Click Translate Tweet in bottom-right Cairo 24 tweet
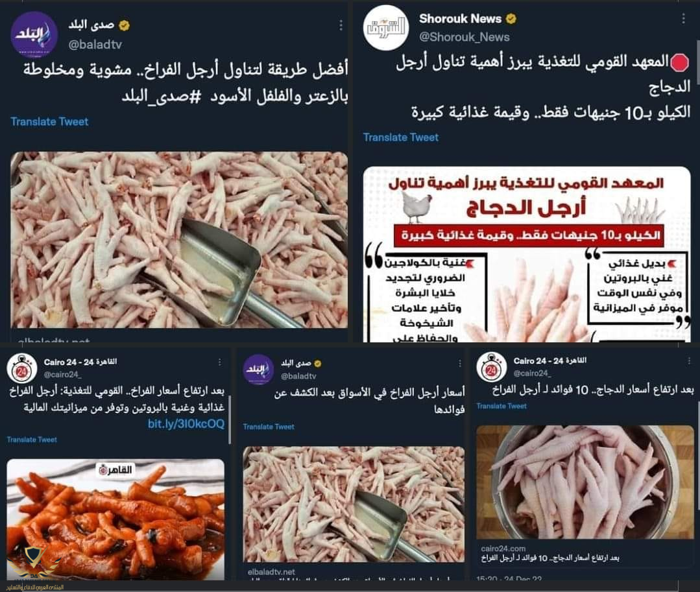The width and height of the screenshot is (700, 592). [501, 406]
